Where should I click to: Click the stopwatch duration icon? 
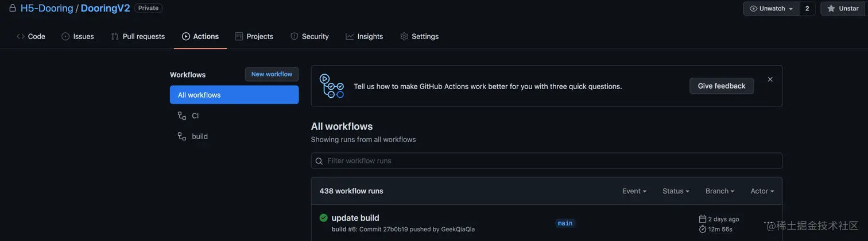[x=703, y=229]
